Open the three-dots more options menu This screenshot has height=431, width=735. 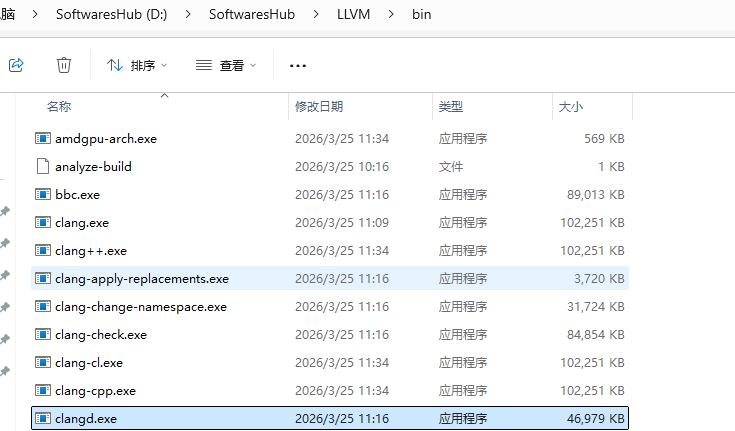(298, 66)
